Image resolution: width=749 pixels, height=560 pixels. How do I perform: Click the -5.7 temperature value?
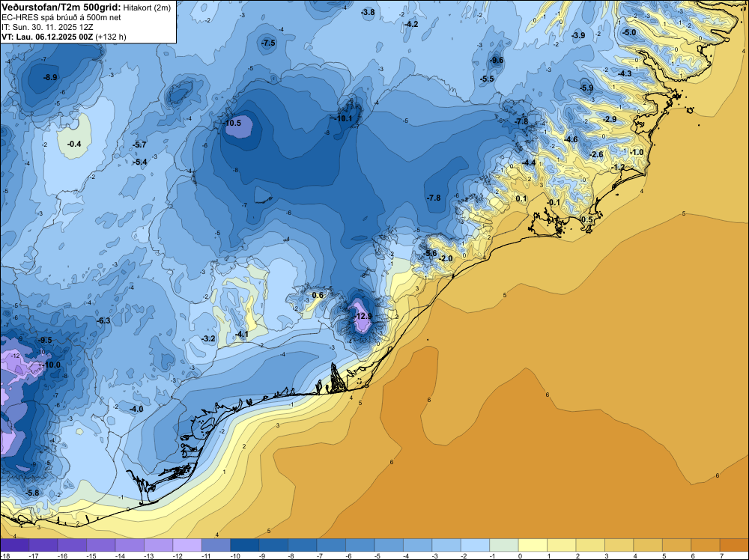point(139,144)
